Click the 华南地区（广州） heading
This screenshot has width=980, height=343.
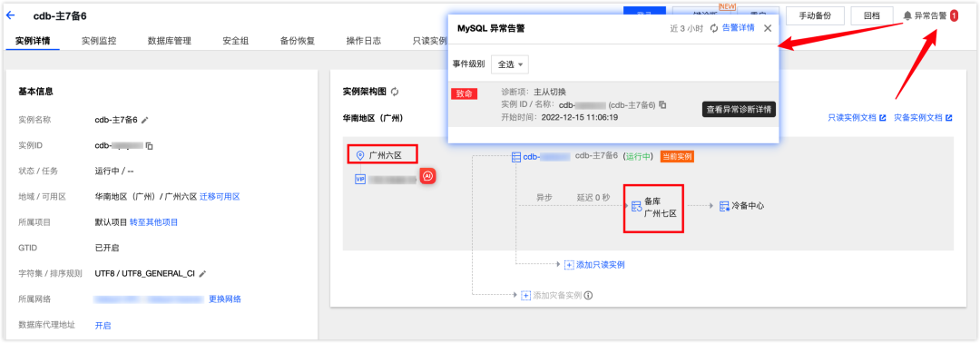point(373,117)
